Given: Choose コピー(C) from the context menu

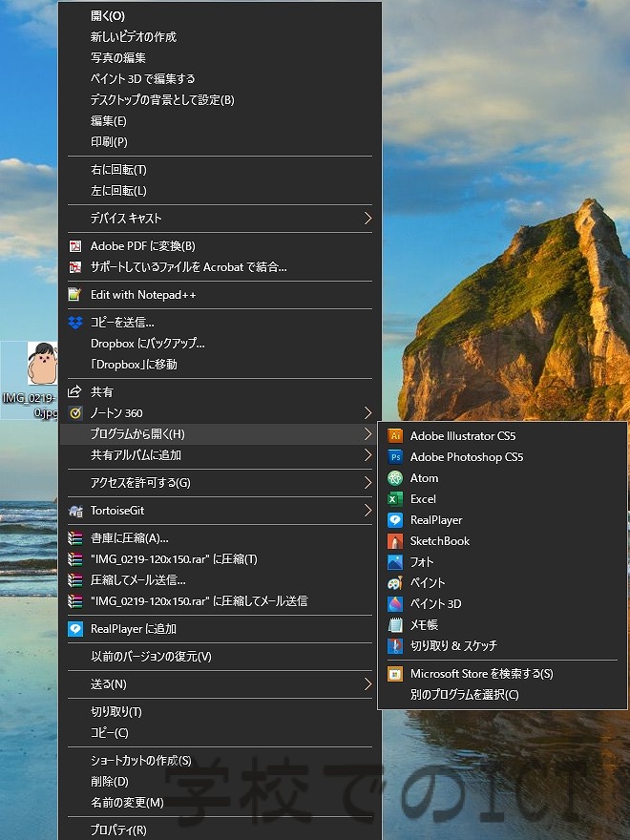Looking at the screenshot, I should coord(220,733).
